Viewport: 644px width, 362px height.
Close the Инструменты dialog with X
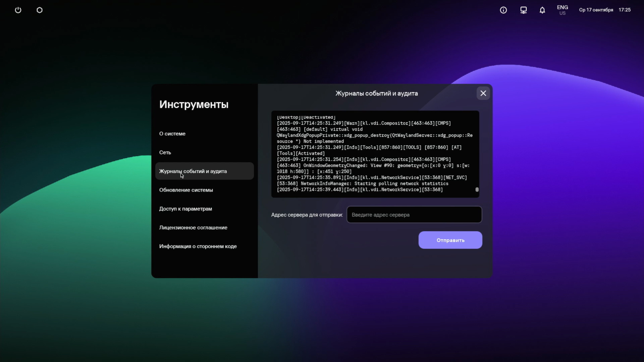pyautogui.click(x=483, y=93)
